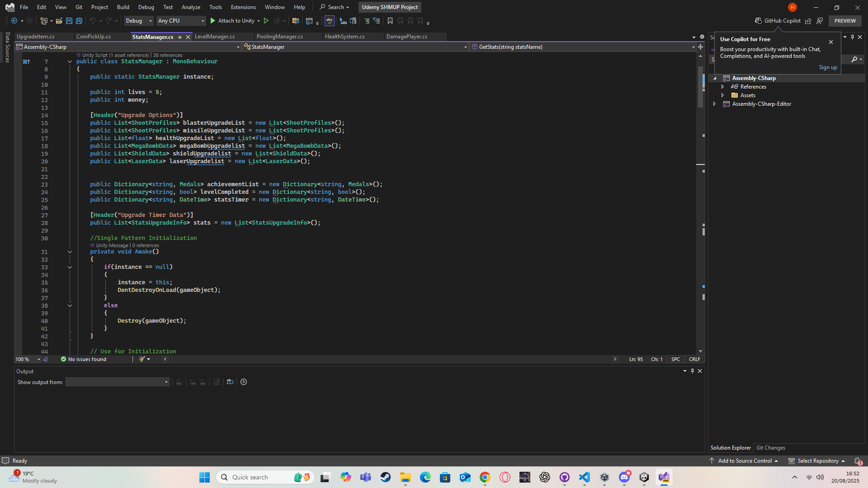The height and width of the screenshot is (488, 868).
Task: Click the Sign up link for Copilot
Action: 828,67
